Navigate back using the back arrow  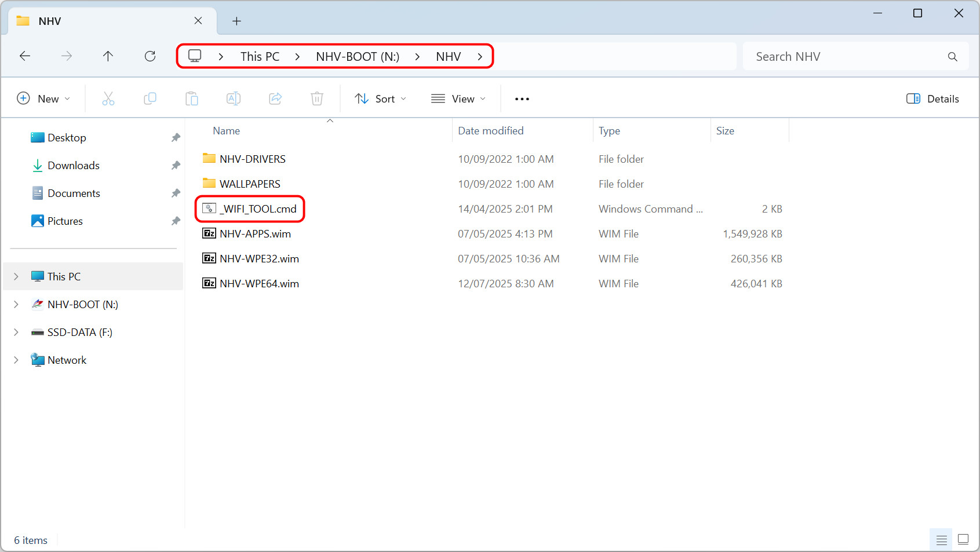point(25,56)
